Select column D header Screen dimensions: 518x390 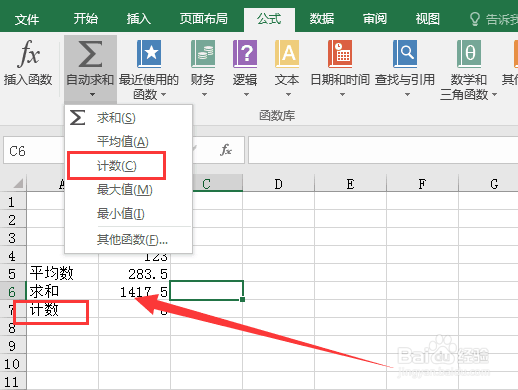click(x=278, y=184)
